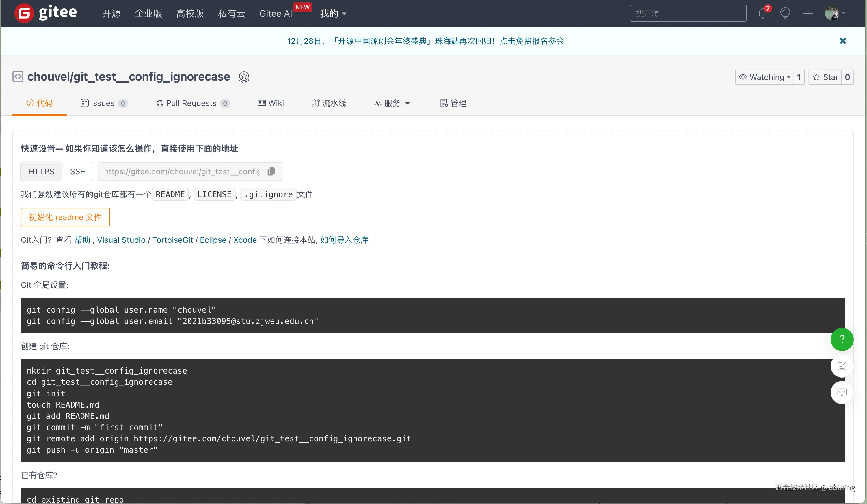
Task: Click the floating edit feedback icon
Action: 842,366
